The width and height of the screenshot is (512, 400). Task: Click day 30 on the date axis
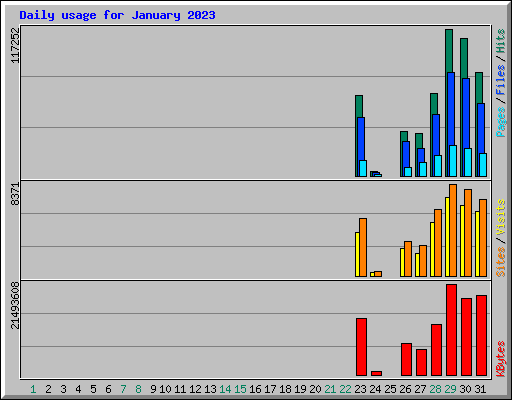[465, 389]
